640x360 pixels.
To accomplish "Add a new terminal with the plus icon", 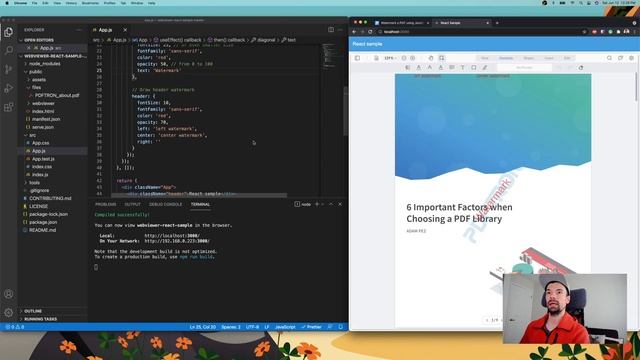I will [x=317, y=204].
